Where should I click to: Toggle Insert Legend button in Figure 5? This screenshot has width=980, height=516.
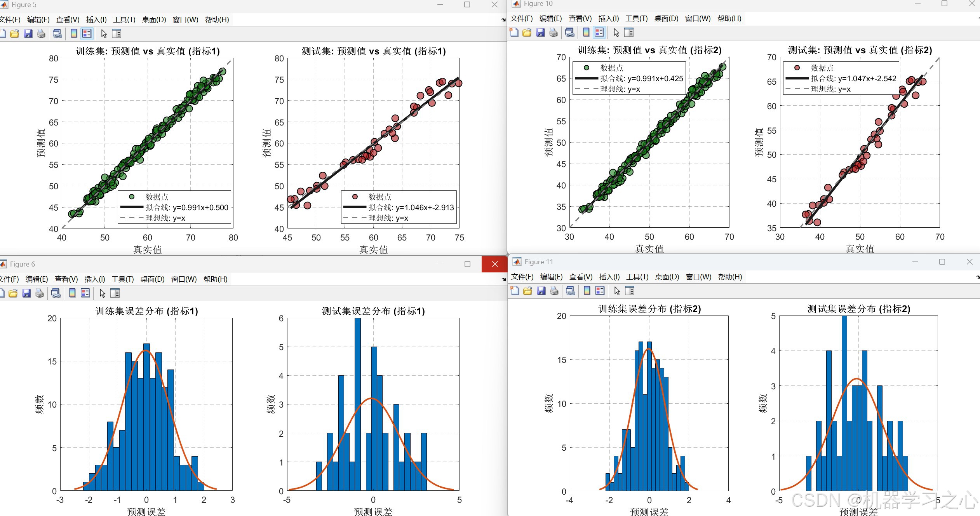click(x=87, y=34)
